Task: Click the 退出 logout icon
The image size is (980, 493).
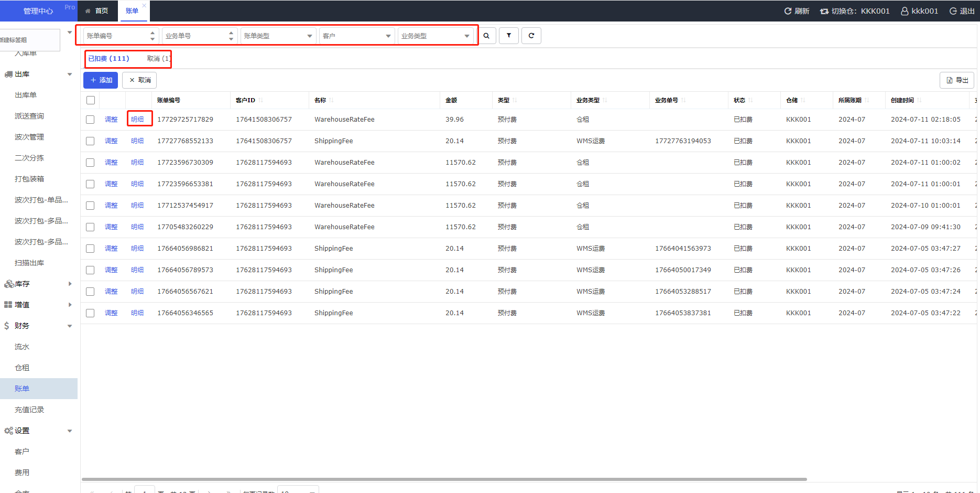Action: [953, 11]
